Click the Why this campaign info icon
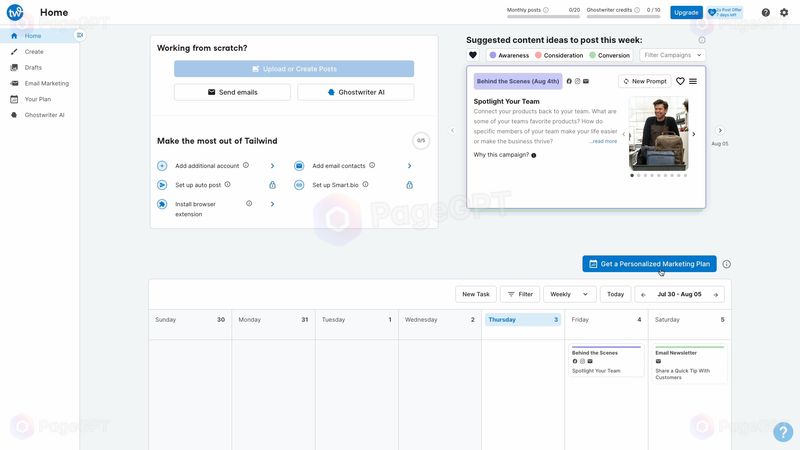 coord(534,155)
